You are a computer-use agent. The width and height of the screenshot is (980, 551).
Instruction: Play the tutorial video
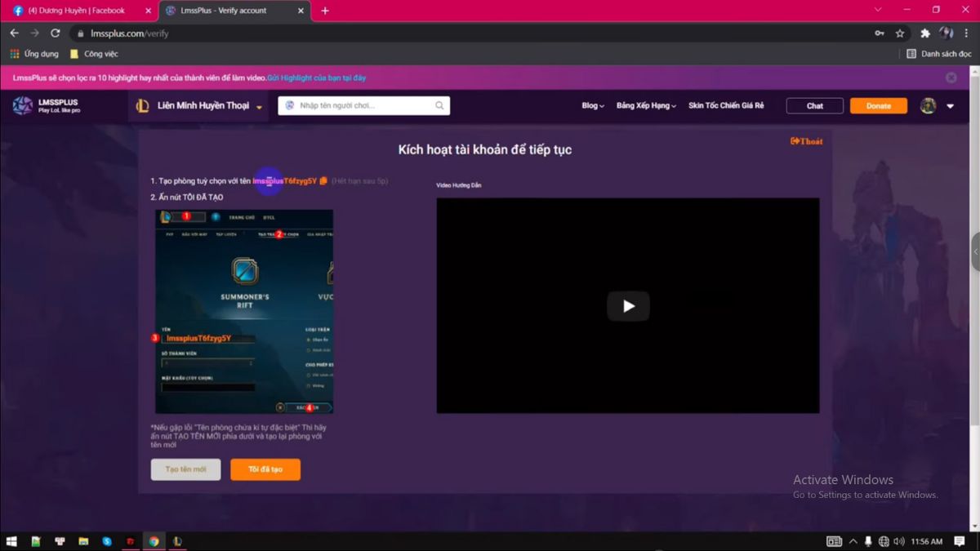[627, 306]
